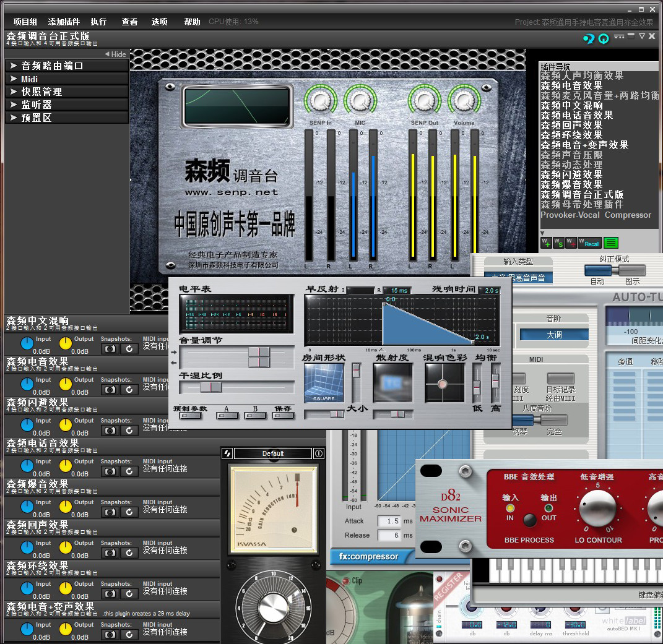Click 保存 button in reverb plugin
Viewport: 663px width, 644px height.
(x=283, y=416)
